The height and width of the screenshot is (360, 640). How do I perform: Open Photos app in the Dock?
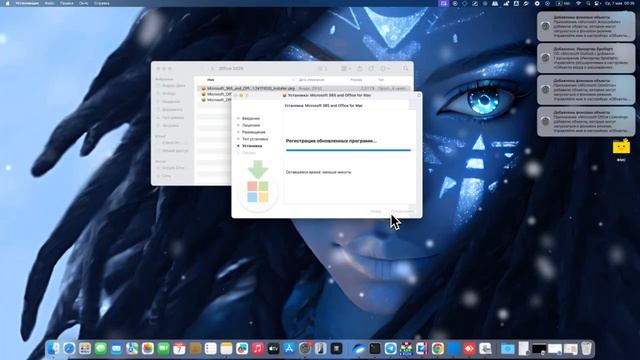pos(148,349)
